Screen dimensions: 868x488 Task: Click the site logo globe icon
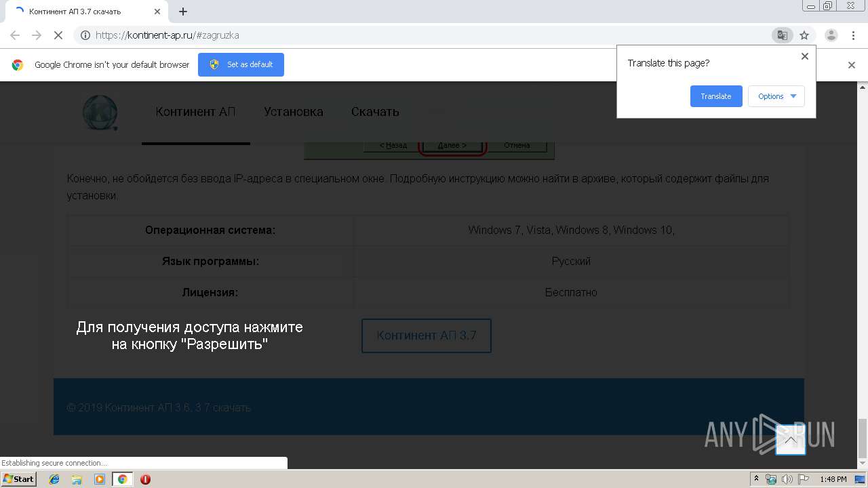(100, 113)
